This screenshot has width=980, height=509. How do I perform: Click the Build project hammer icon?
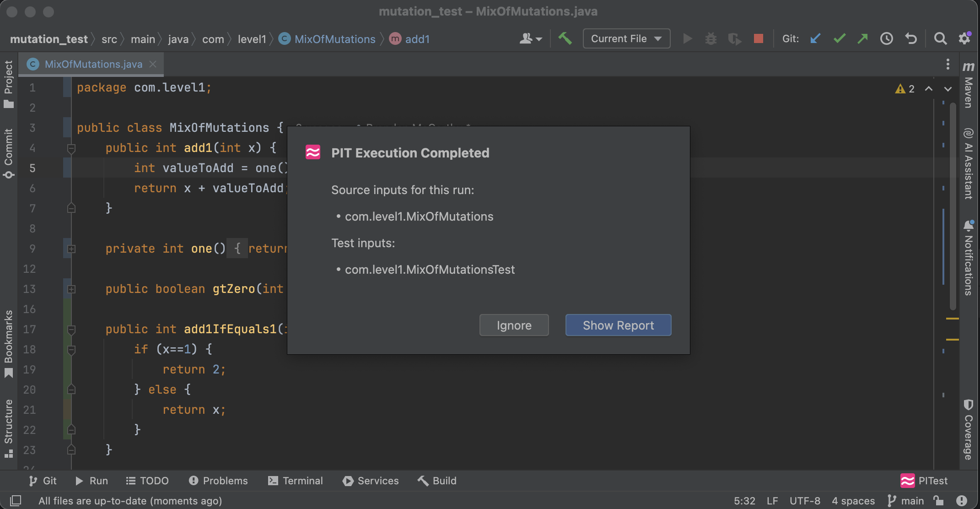tap(565, 39)
